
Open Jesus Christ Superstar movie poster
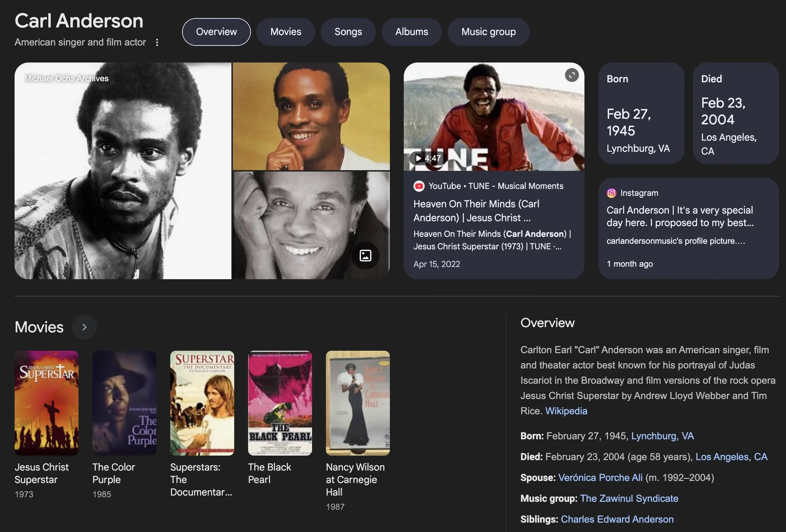(47, 403)
